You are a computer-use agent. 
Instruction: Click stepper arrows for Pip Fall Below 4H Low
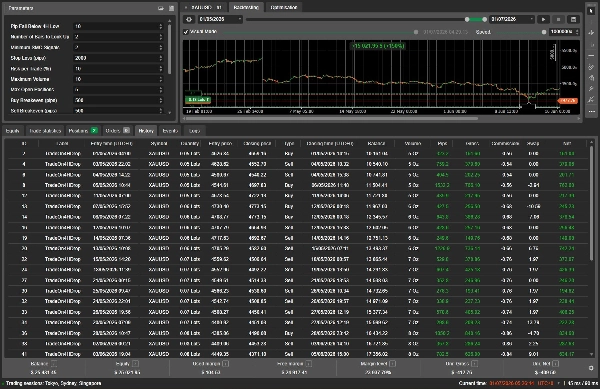coord(161,26)
